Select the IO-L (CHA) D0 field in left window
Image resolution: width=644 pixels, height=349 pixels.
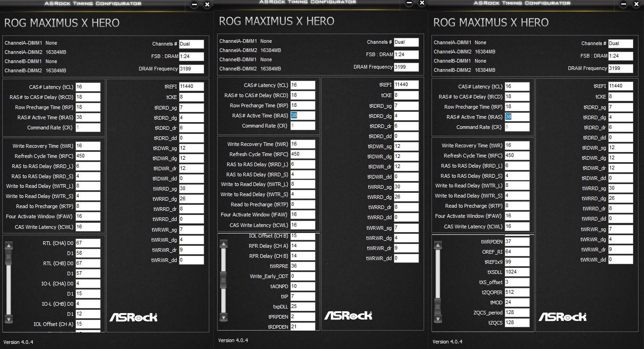pos(88,284)
